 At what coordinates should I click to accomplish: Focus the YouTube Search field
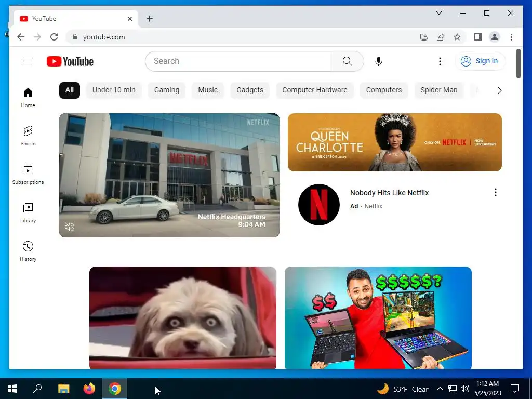point(238,61)
